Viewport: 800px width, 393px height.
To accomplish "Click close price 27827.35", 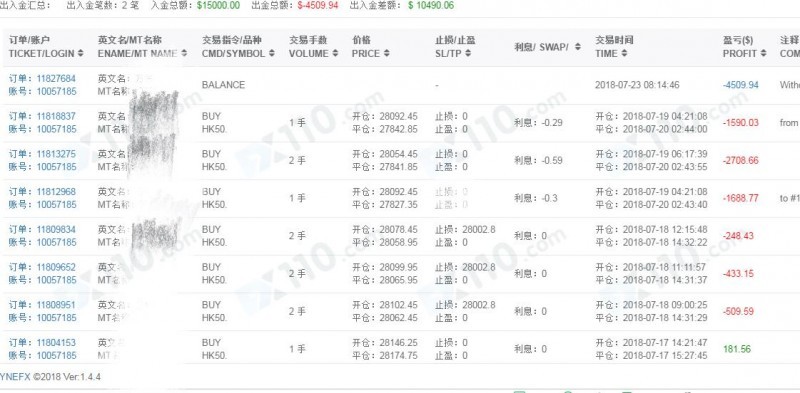I will pos(398,205).
